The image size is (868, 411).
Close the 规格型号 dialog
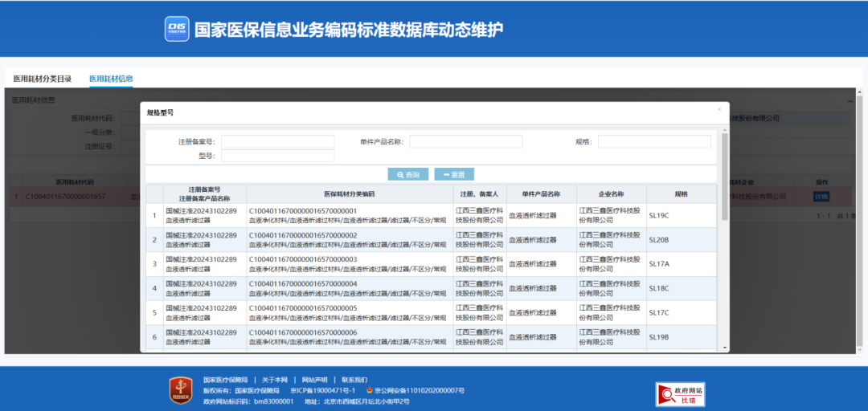(719, 109)
